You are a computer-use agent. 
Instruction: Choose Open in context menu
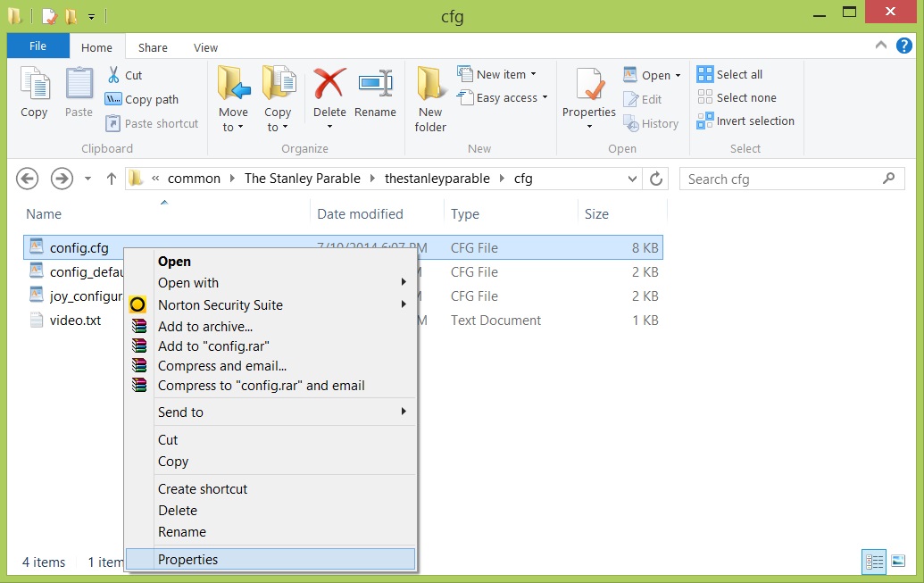pyautogui.click(x=271, y=261)
